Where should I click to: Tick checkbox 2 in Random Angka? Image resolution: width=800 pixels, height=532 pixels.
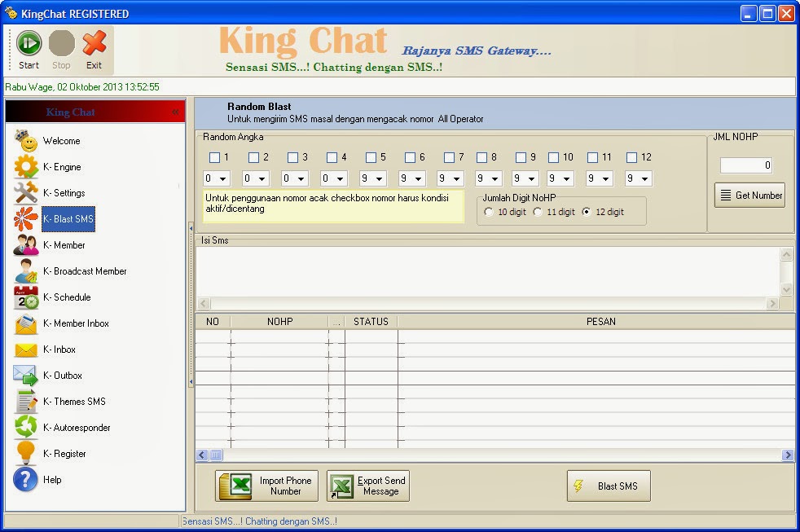pos(253,157)
